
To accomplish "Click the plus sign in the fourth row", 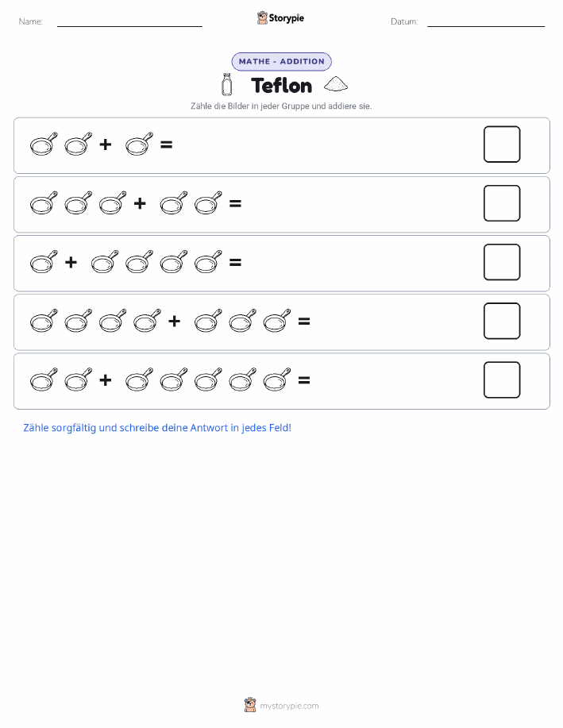I will 174,321.
